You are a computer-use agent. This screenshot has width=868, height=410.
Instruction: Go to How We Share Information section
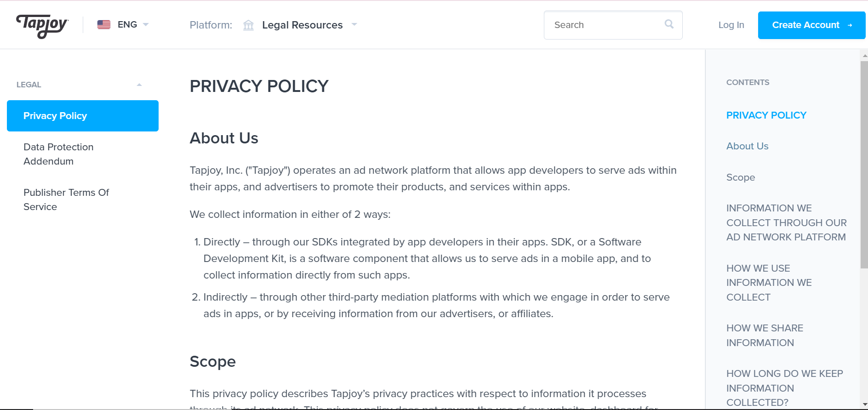765,335
